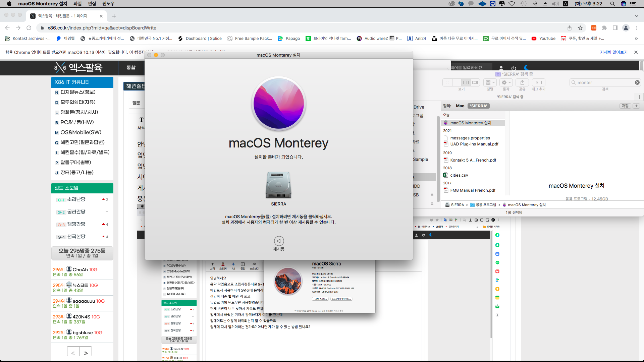This screenshot has width=644, height=362.
Task: Open the Apple menu
Action: point(9,4)
